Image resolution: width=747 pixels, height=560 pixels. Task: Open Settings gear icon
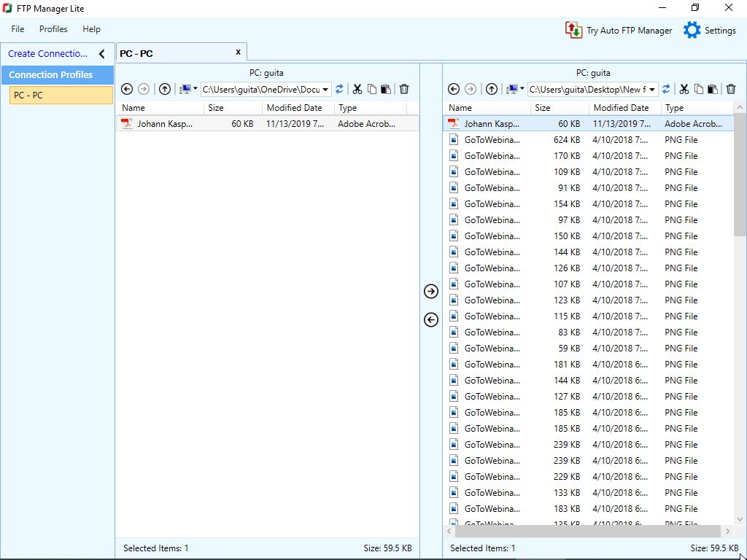tap(692, 30)
